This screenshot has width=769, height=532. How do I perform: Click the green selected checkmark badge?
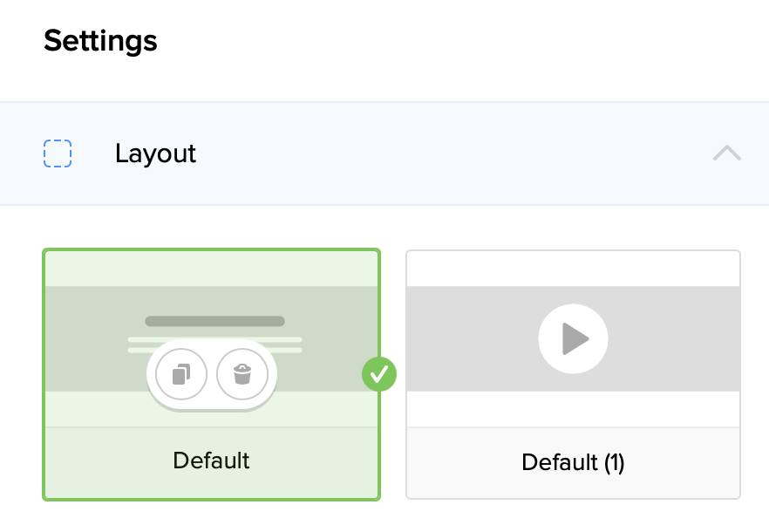pyautogui.click(x=379, y=375)
